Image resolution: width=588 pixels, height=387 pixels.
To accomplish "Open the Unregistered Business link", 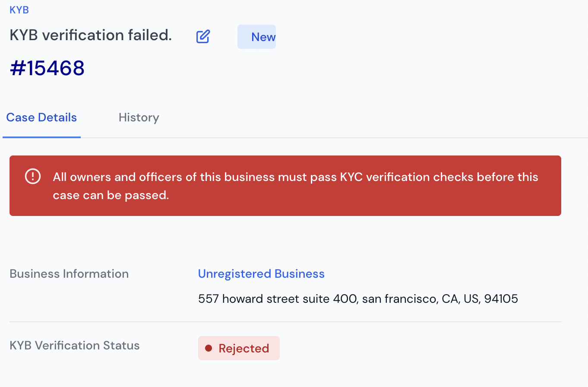I will pyautogui.click(x=261, y=274).
